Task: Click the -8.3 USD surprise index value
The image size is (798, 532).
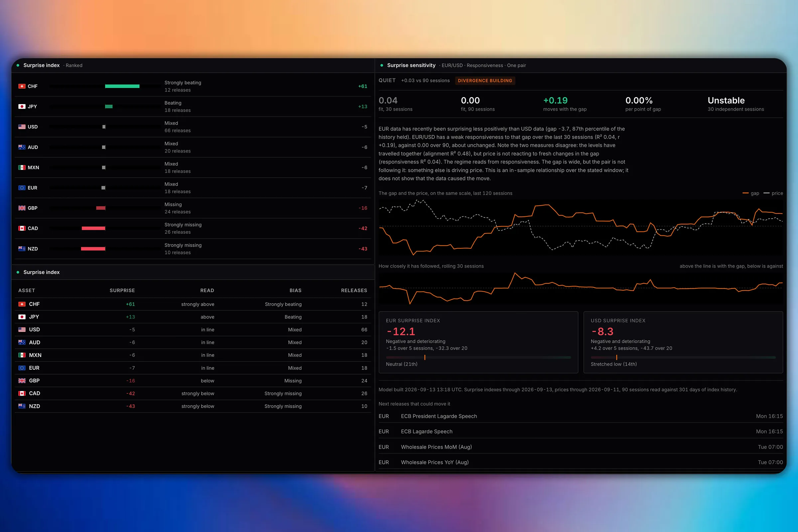Action: [602, 332]
